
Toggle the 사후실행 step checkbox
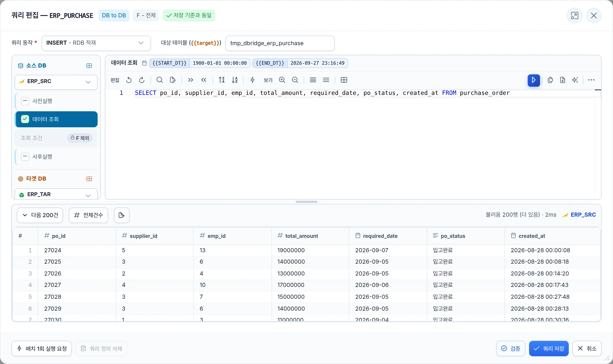point(25,157)
